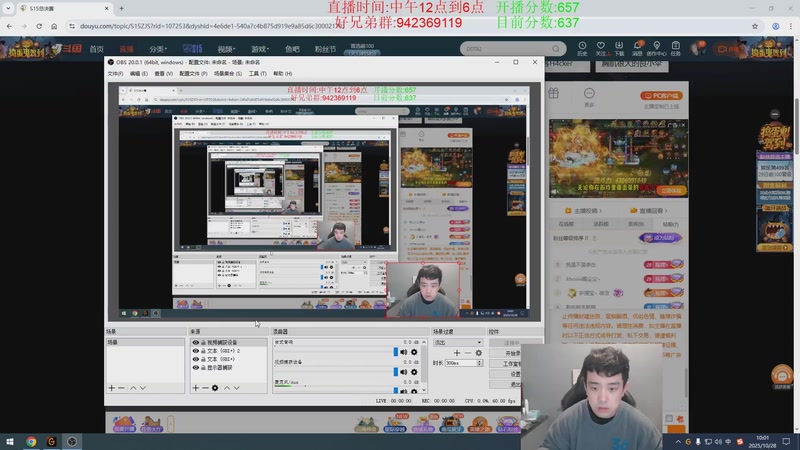Open OBS 工具(T) menu
This screenshot has width=800, height=450.
257,74
